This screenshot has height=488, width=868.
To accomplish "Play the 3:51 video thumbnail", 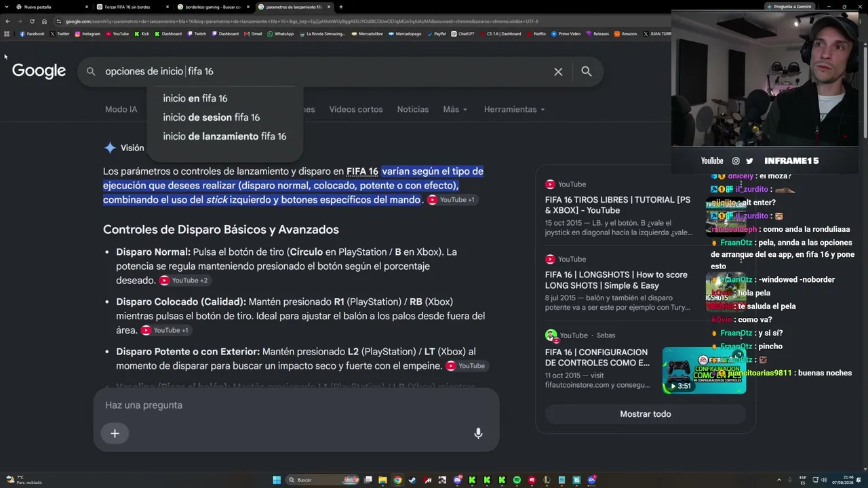I will [704, 371].
